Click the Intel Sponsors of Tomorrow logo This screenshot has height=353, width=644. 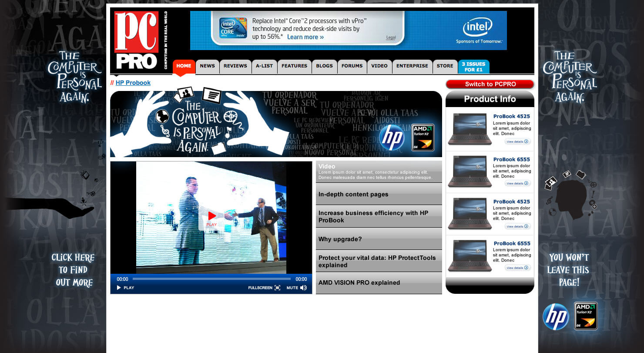click(x=479, y=30)
